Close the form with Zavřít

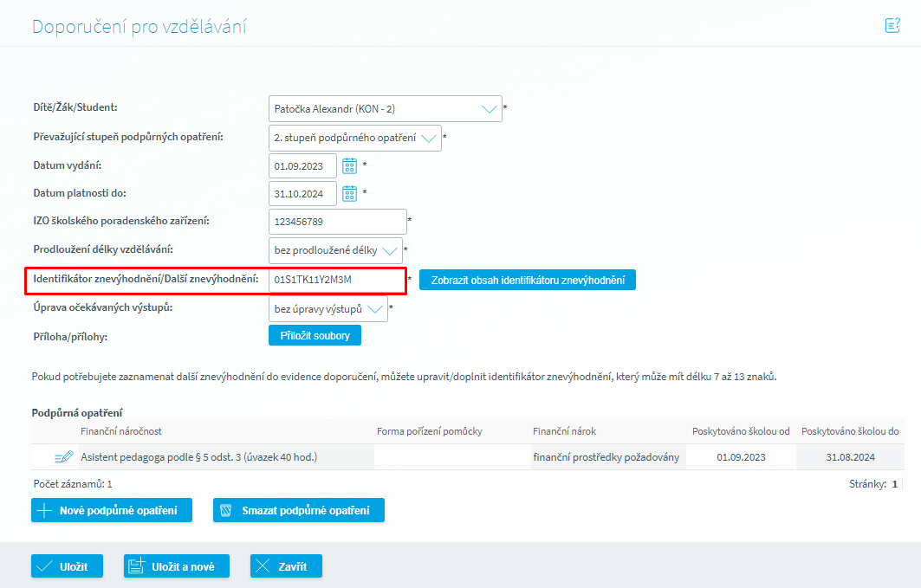click(x=285, y=566)
